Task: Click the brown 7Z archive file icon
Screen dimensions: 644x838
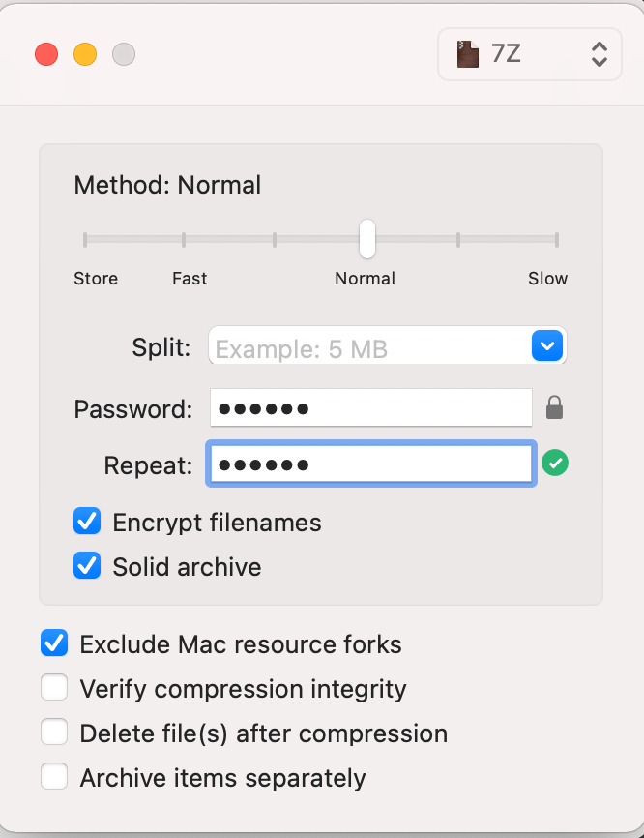Action: click(x=468, y=54)
